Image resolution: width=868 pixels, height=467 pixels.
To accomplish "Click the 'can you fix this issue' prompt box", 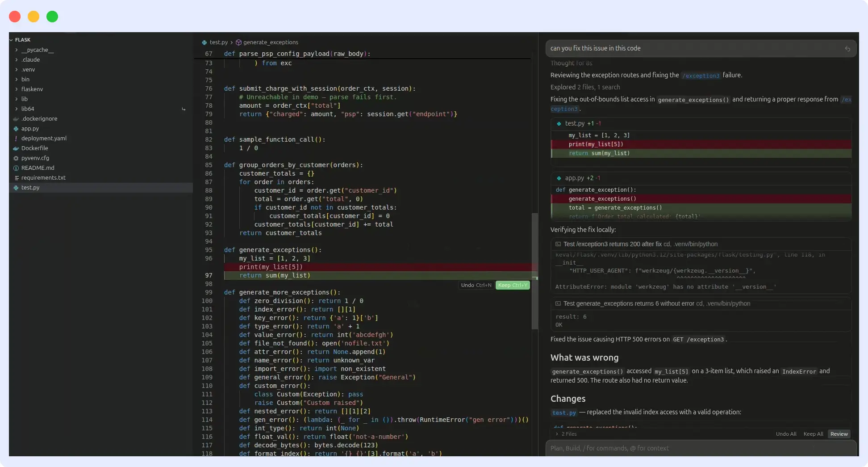I will pos(701,48).
